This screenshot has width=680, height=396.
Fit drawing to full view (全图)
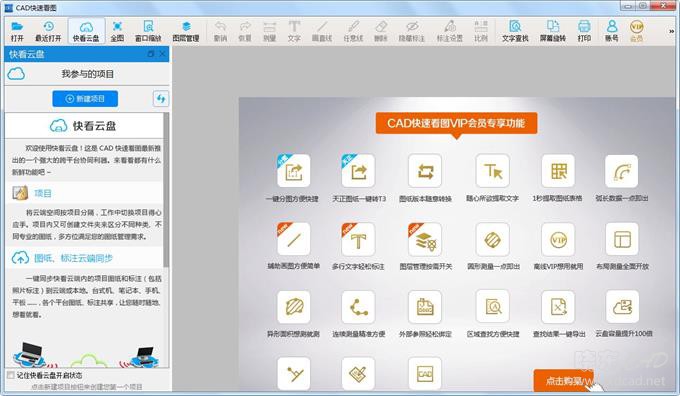pyautogui.click(x=117, y=31)
